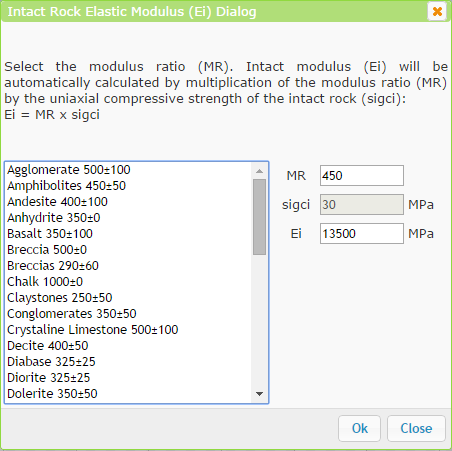Select Crystaline Limestone 500±100 row
Image resolution: width=452 pixels, height=451 pixels.
(129, 330)
